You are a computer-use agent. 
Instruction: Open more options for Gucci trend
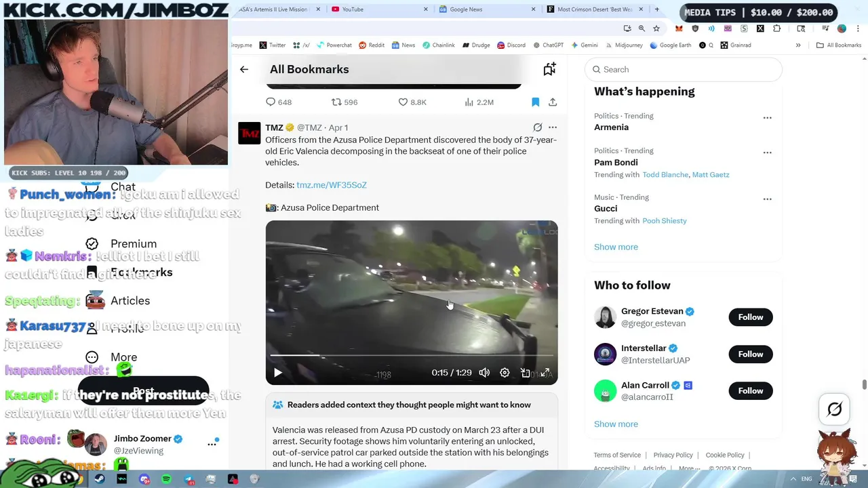(x=768, y=199)
